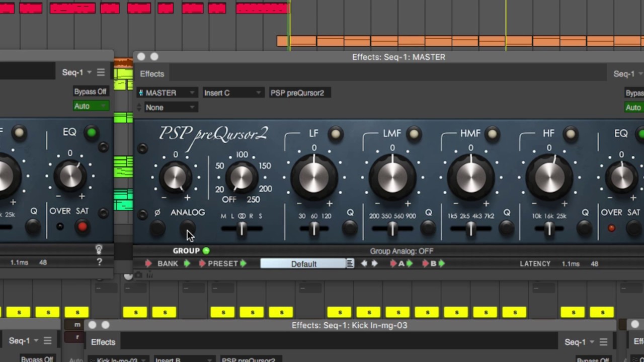Click the red arrow before A

(x=394, y=263)
